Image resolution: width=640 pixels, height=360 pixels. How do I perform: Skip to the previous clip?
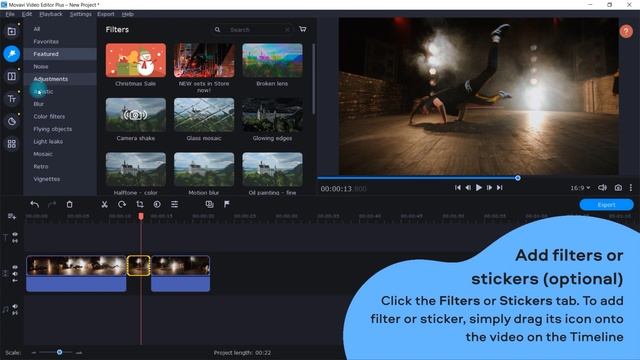click(458, 188)
